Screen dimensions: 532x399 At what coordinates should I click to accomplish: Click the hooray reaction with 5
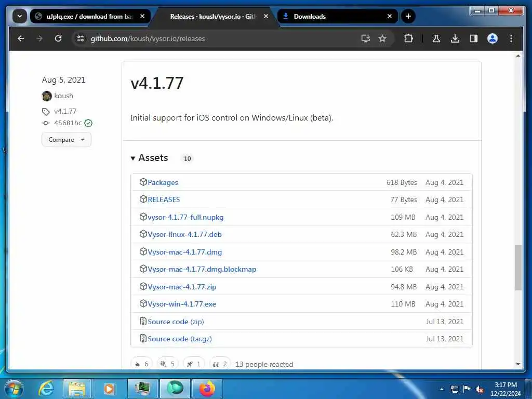168,364
